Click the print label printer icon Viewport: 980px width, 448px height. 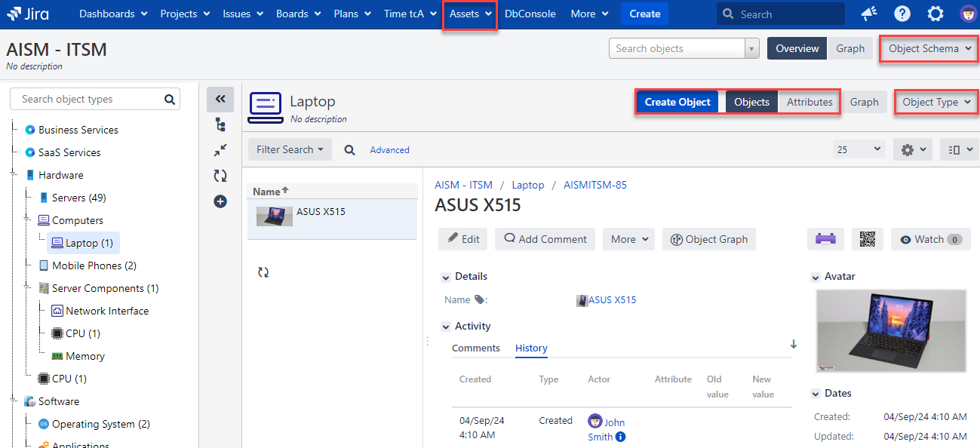click(x=825, y=239)
